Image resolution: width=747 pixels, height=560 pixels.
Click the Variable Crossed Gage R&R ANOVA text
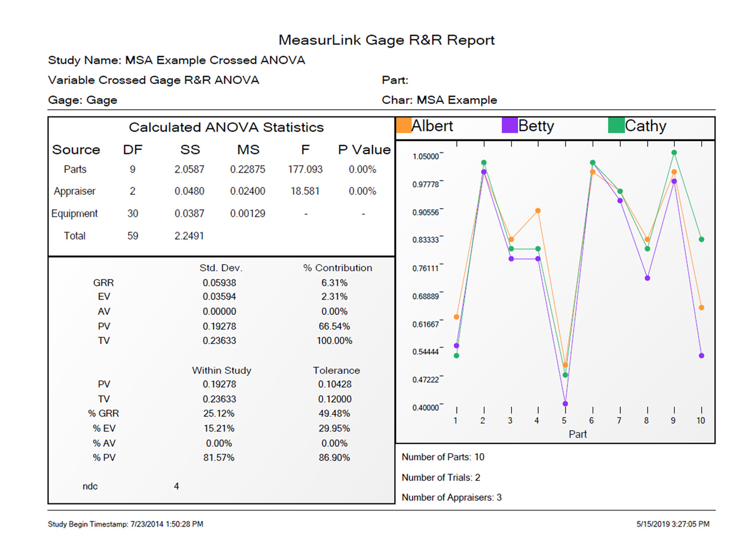coord(154,80)
